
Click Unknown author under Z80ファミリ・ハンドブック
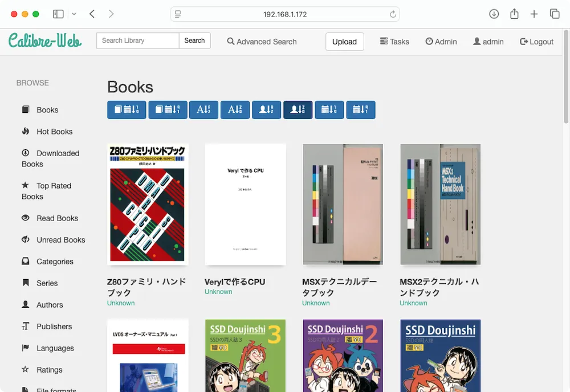pos(121,303)
